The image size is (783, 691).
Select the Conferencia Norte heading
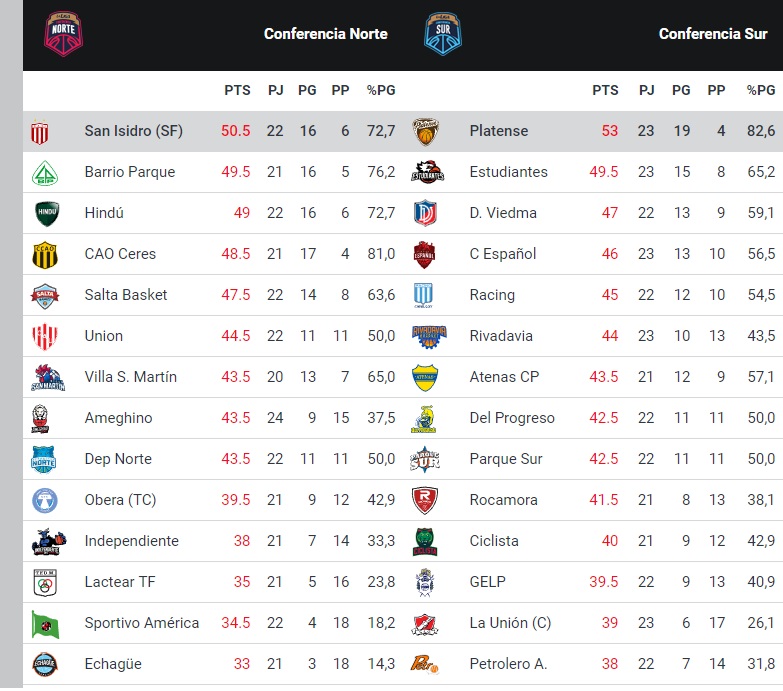[x=325, y=34]
